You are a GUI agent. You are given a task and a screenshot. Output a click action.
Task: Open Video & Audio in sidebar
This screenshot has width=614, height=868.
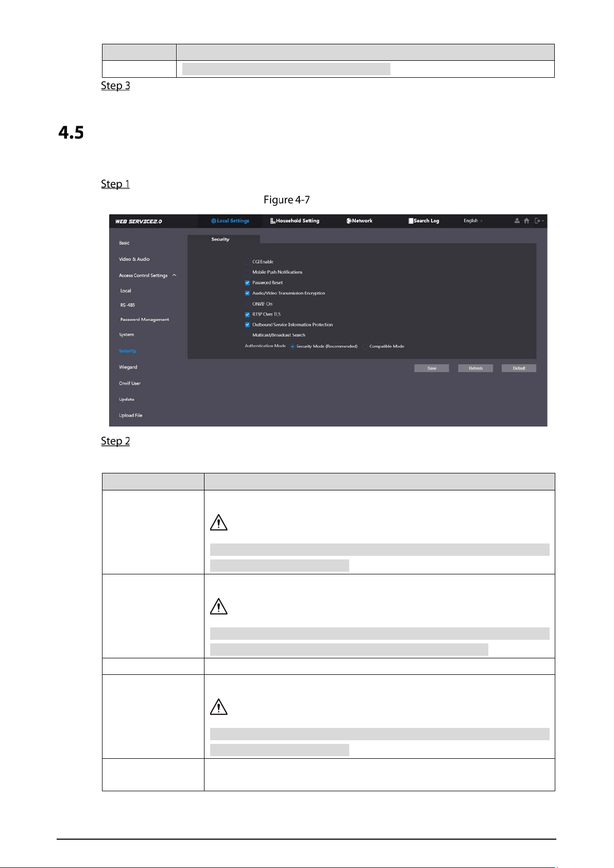(134, 259)
